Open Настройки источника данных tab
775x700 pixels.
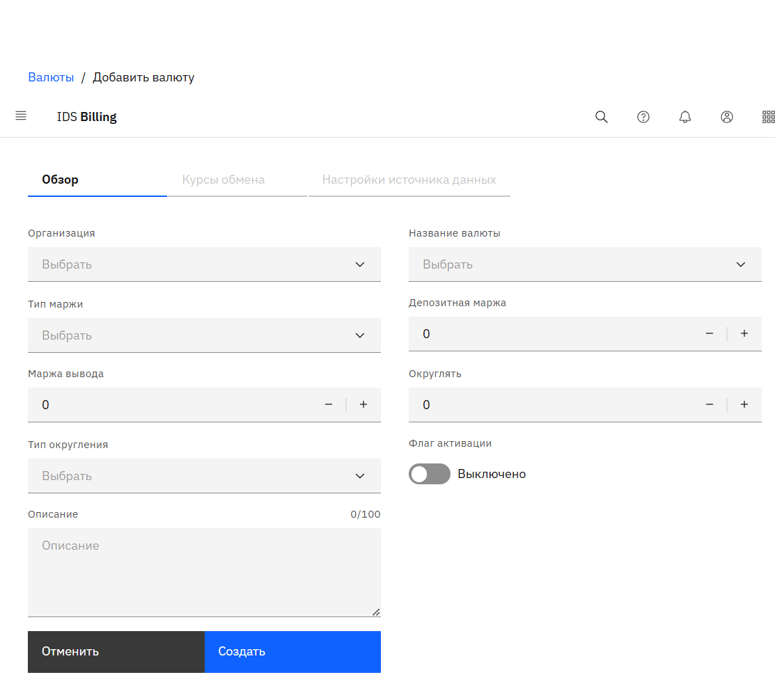click(x=409, y=180)
